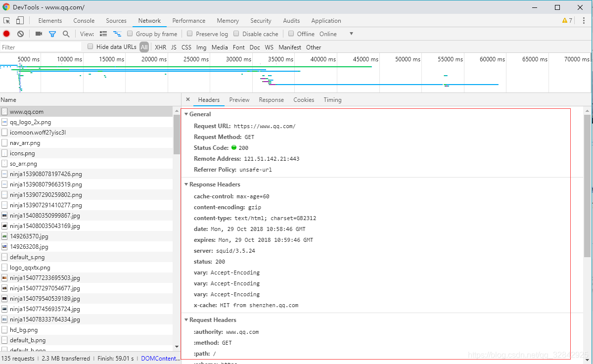This screenshot has width=593, height=364.
Task: Filter requests by XHR type
Action: point(160,47)
